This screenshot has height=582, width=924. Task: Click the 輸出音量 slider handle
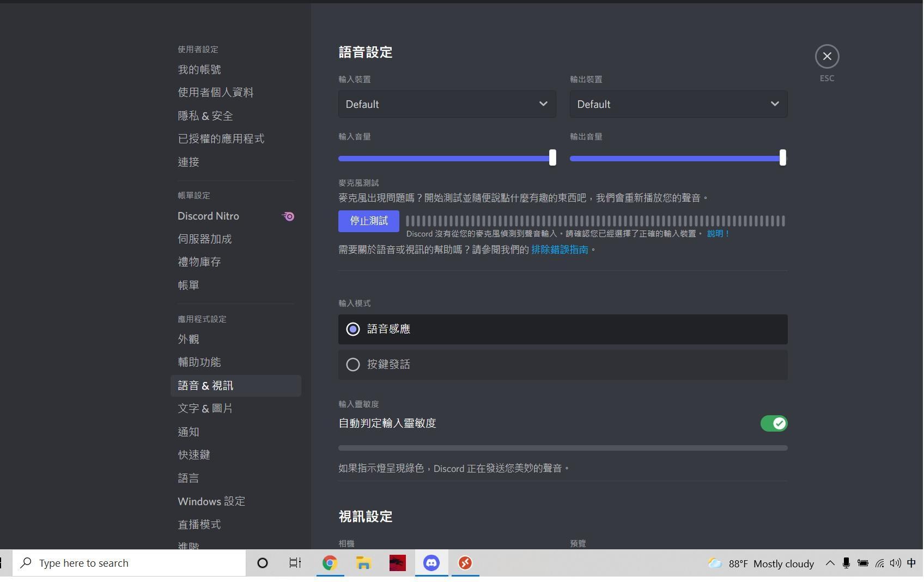click(x=783, y=158)
